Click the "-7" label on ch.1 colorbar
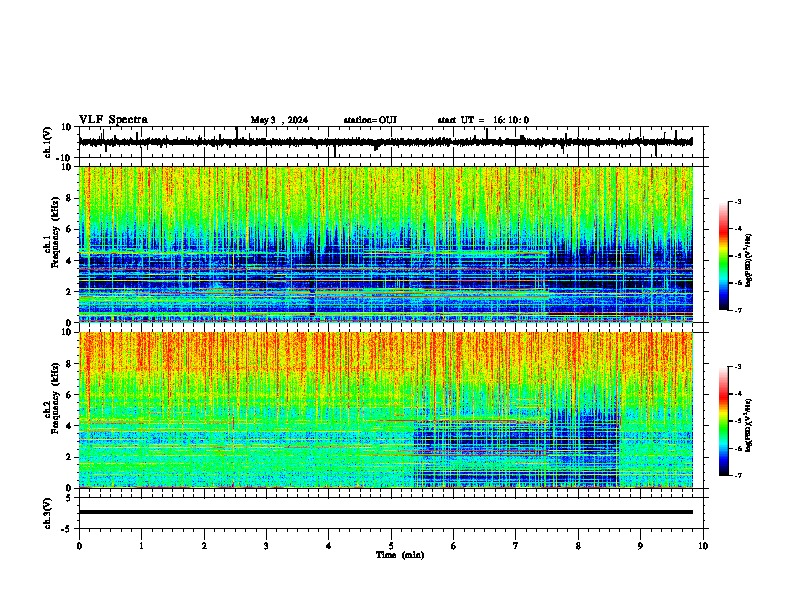Image resolution: width=792 pixels, height=612 pixels. coord(737,310)
